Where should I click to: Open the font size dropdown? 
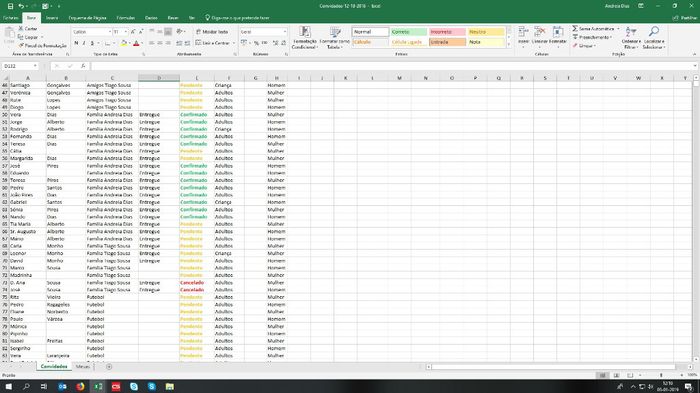pyautogui.click(x=125, y=32)
